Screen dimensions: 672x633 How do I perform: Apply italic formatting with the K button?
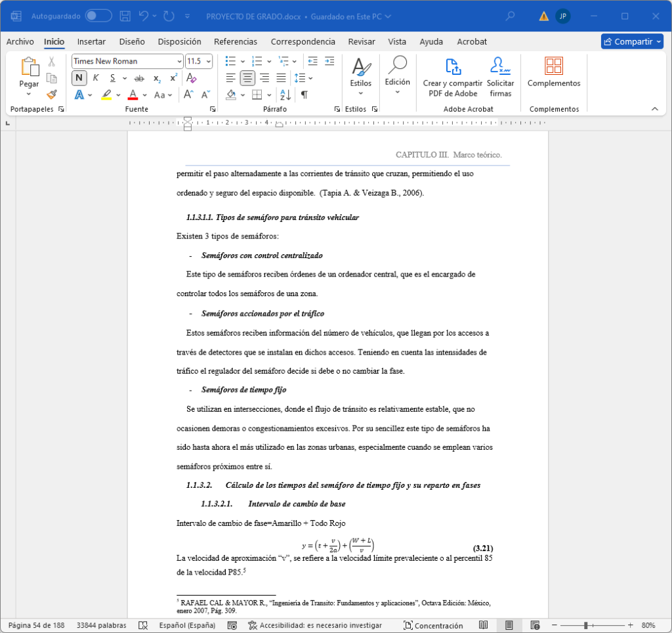(96, 78)
